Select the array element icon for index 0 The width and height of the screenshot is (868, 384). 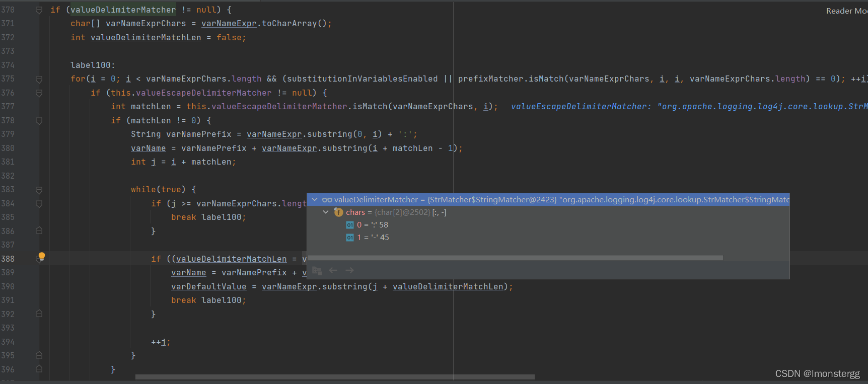[350, 225]
